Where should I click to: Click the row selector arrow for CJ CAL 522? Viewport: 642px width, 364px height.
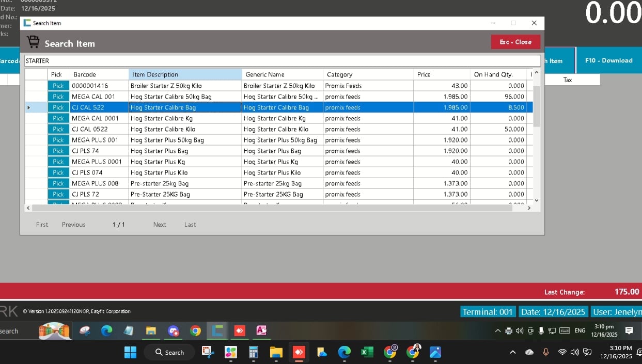[29, 107]
